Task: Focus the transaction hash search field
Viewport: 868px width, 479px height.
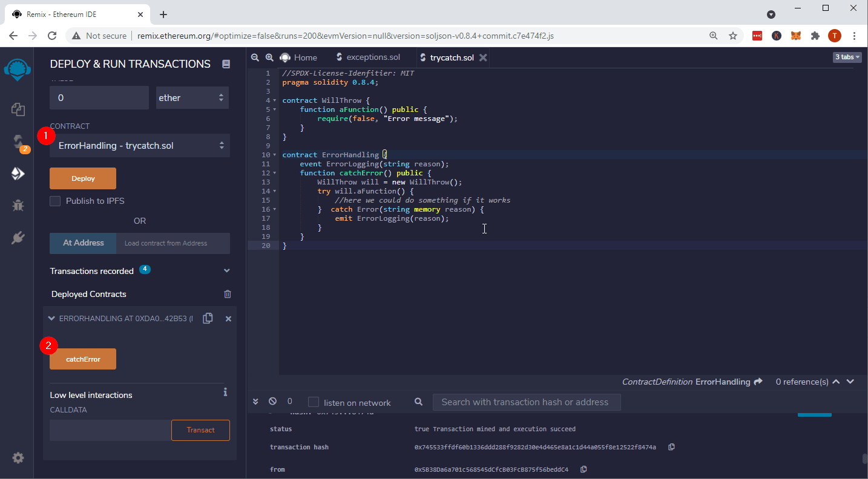Action: pyautogui.click(x=527, y=402)
